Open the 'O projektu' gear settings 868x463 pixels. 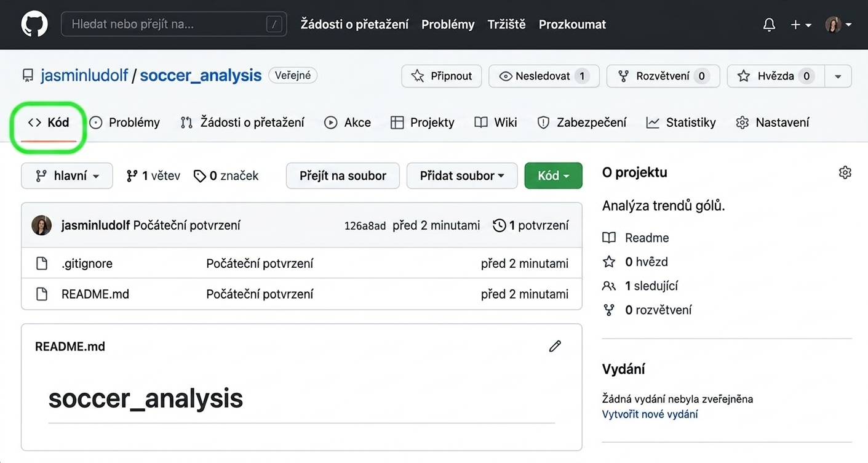click(x=845, y=172)
